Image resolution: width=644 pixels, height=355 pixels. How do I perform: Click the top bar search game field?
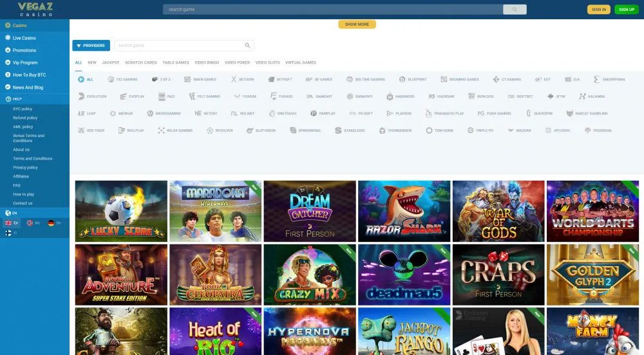tap(333, 10)
